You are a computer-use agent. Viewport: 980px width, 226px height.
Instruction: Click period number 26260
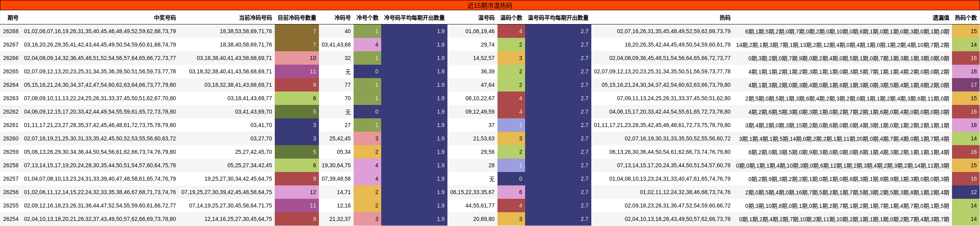pos(11,138)
